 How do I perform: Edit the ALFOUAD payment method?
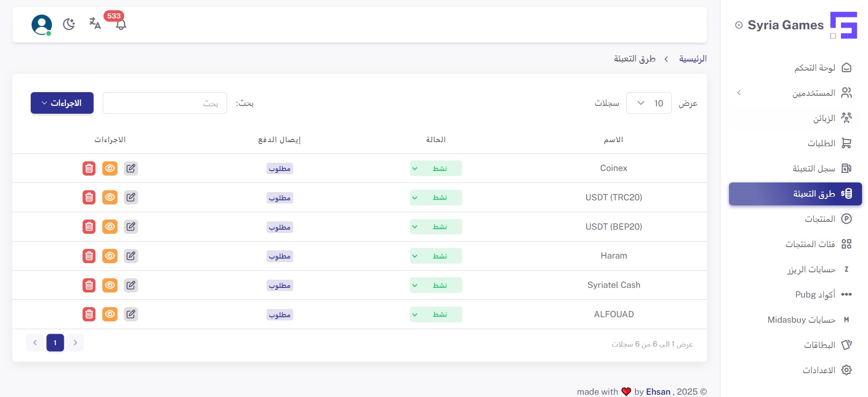131,314
